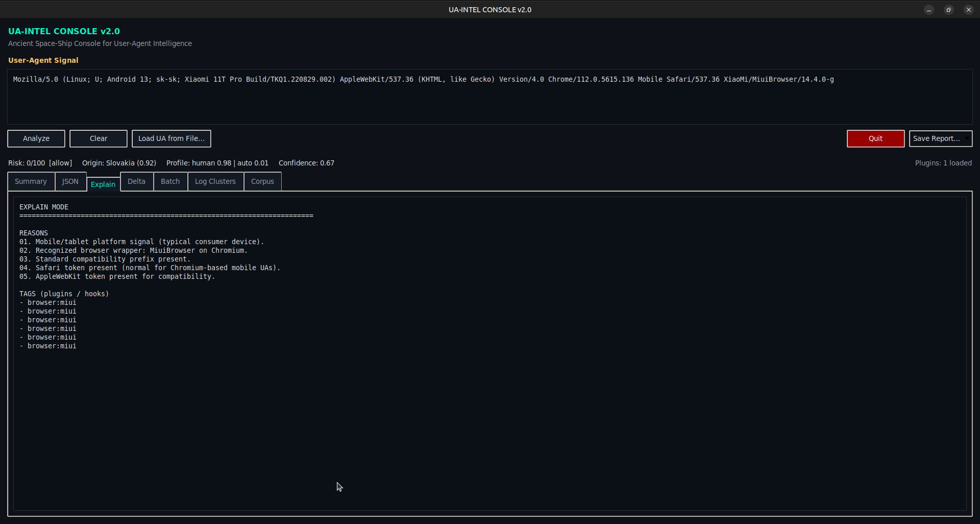Open the Batch tab

(x=170, y=181)
